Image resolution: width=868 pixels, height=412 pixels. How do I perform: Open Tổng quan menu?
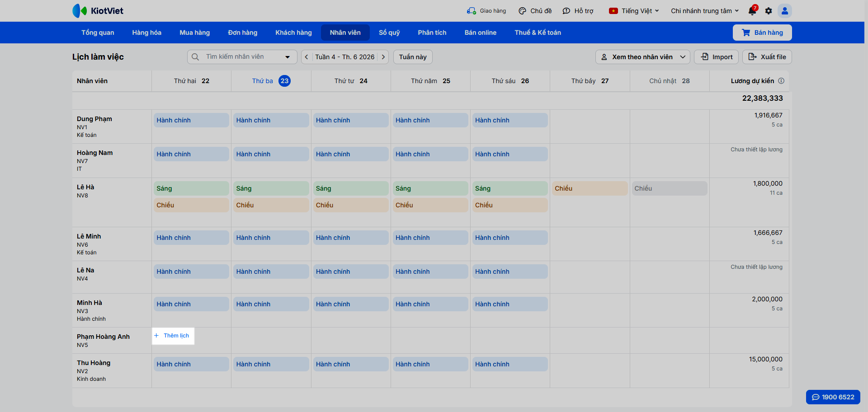[x=98, y=33]
